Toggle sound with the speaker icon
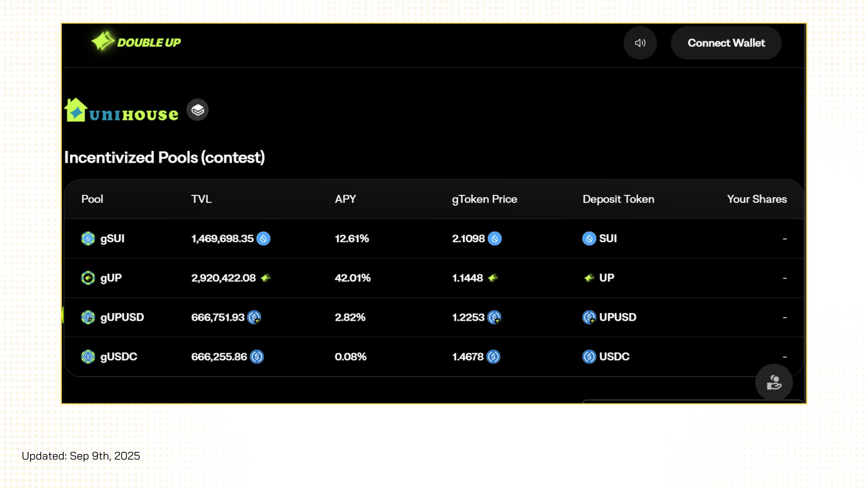 click(640, 43)
